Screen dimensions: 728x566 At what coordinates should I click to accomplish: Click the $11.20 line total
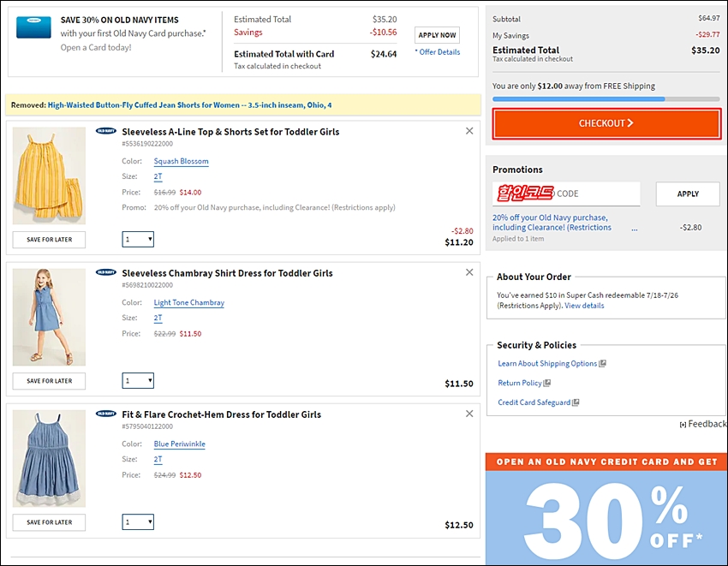[x=459, y=242]
